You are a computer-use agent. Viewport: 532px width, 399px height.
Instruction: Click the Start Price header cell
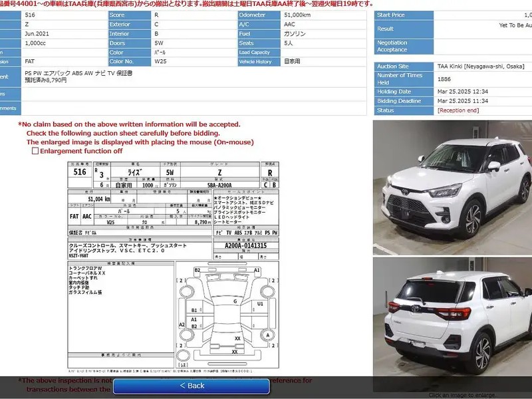(403, 15)
